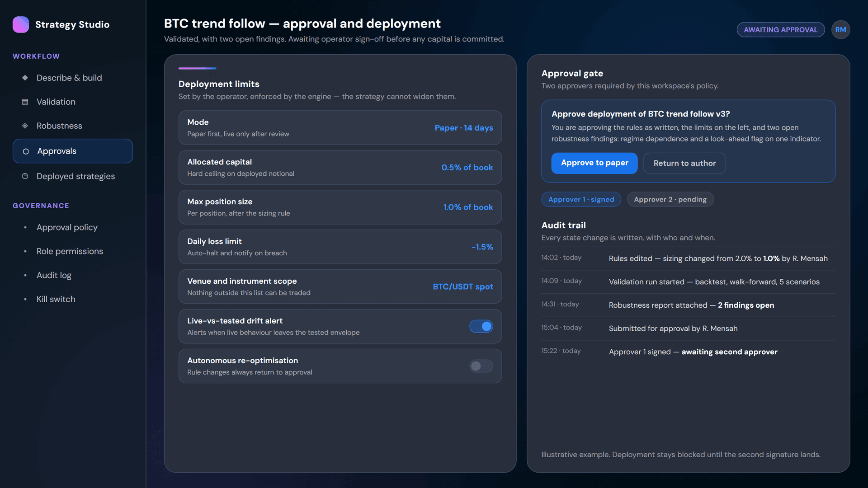
Task: Click the Approval gate heading
Action: [x=572, y=73]
